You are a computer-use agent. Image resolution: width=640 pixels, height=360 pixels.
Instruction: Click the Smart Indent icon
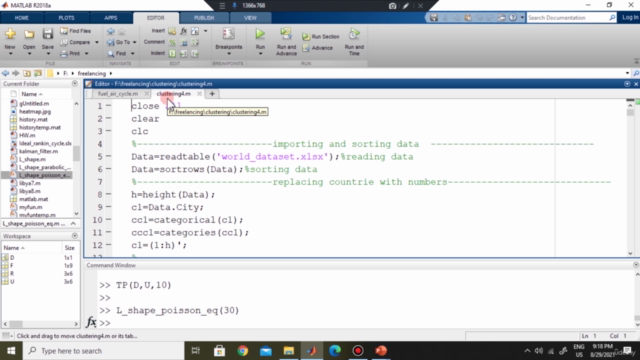coord(172,53)
